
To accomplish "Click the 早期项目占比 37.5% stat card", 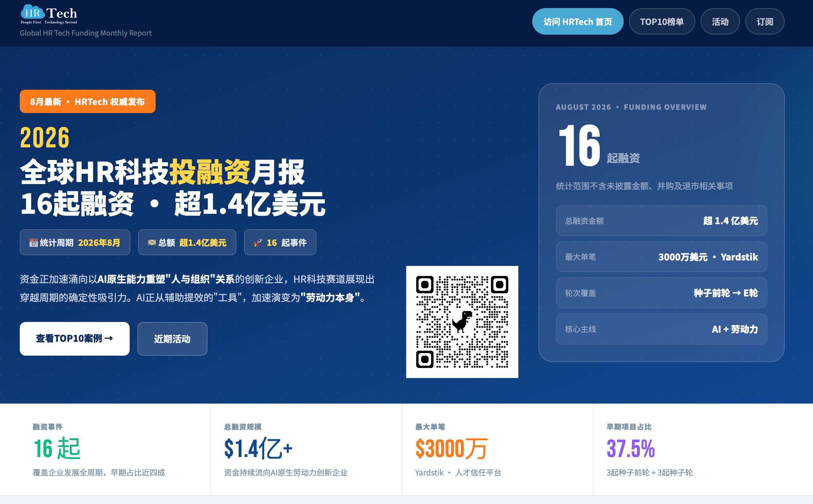I will click(x=703, y=449).
